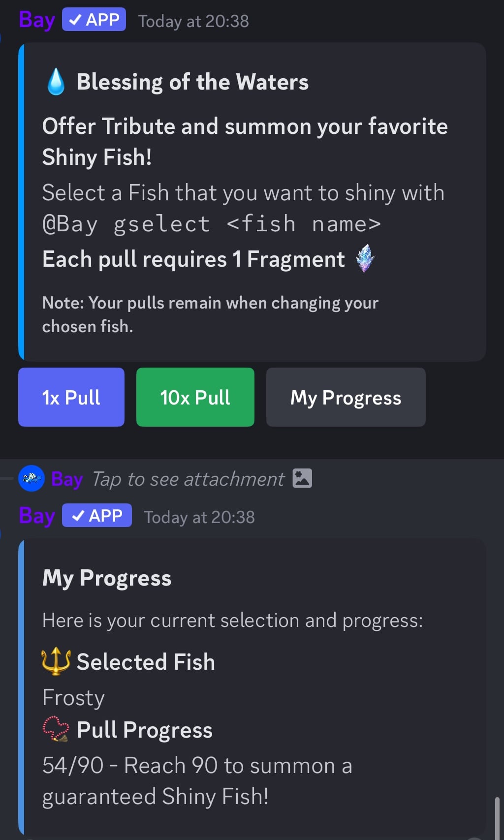Viewport: 504px width, 840px height.
Task: Open Bay's profile from first message header
Action: click(36, 20)
